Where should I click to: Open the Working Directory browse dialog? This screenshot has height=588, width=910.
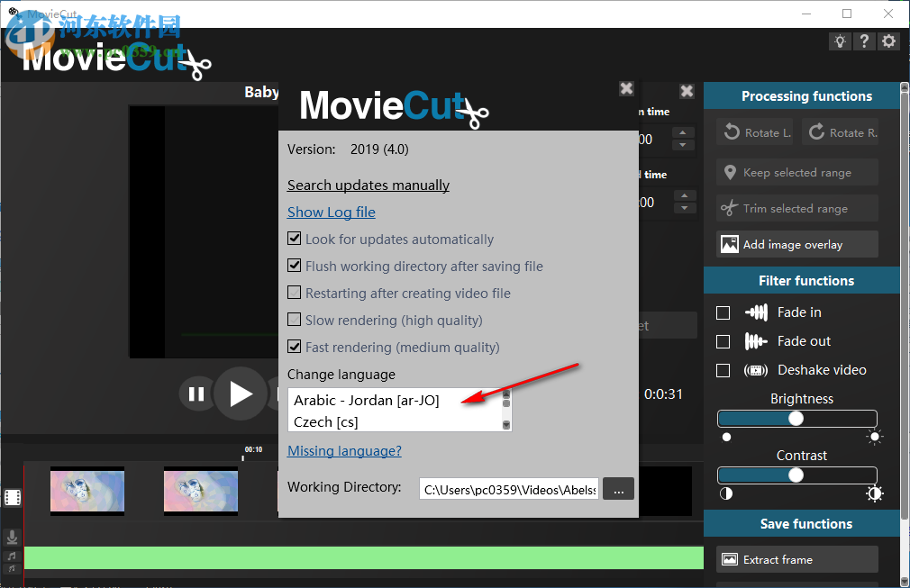click(x=618, y=488)
